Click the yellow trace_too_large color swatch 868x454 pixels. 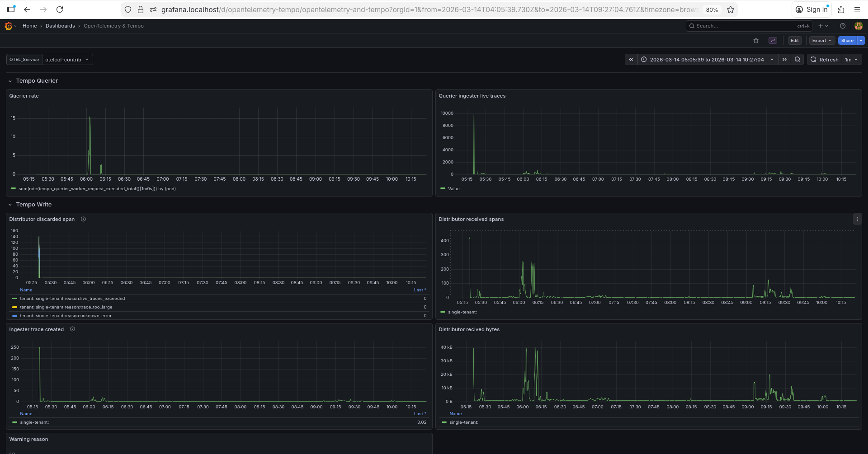point(15,307)
